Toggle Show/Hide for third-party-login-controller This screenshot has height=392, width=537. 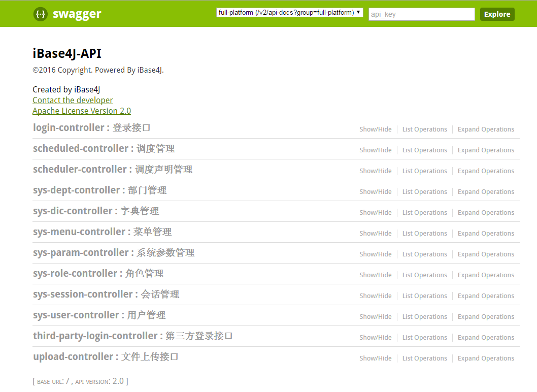[x=376, y=338]
